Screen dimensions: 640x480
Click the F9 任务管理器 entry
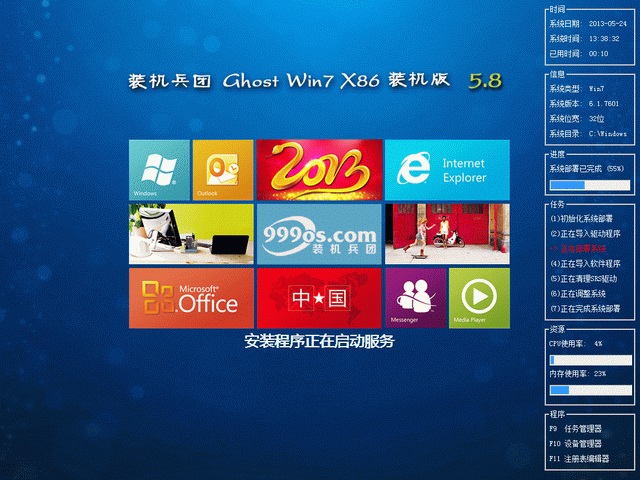pos(576,429)
